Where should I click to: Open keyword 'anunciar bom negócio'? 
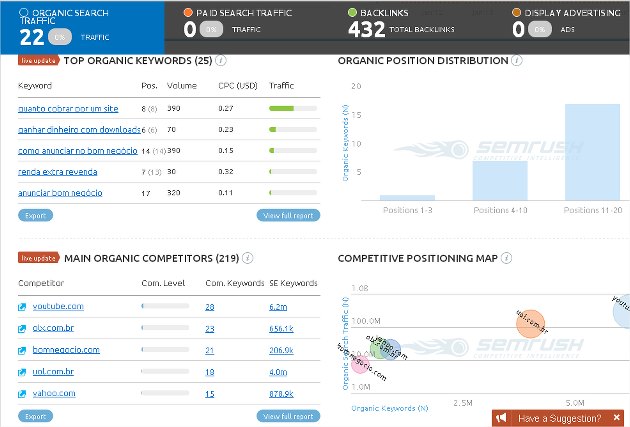point(60,193)
